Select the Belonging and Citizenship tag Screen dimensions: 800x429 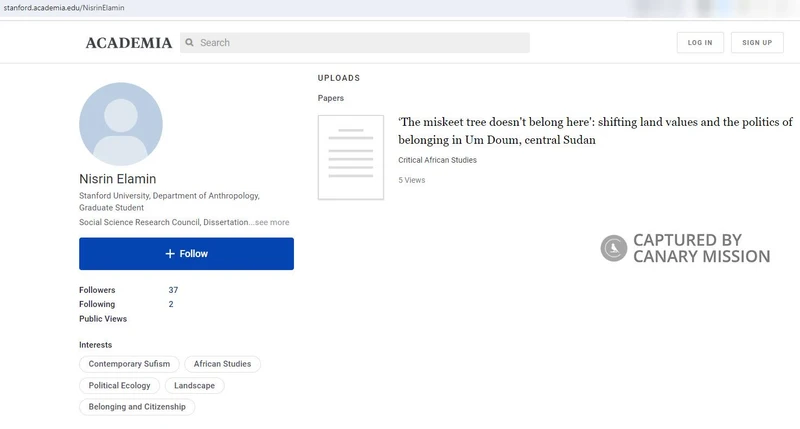point(137,407)
